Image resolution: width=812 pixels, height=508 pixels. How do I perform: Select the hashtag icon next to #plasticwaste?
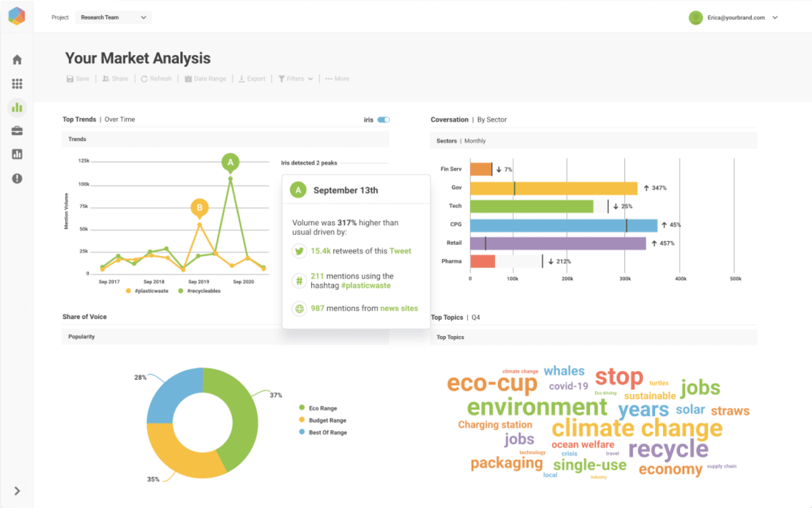[x=299, y=280]
